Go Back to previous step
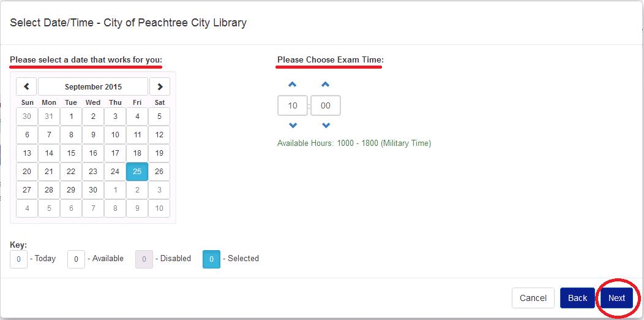 (577, 298)
